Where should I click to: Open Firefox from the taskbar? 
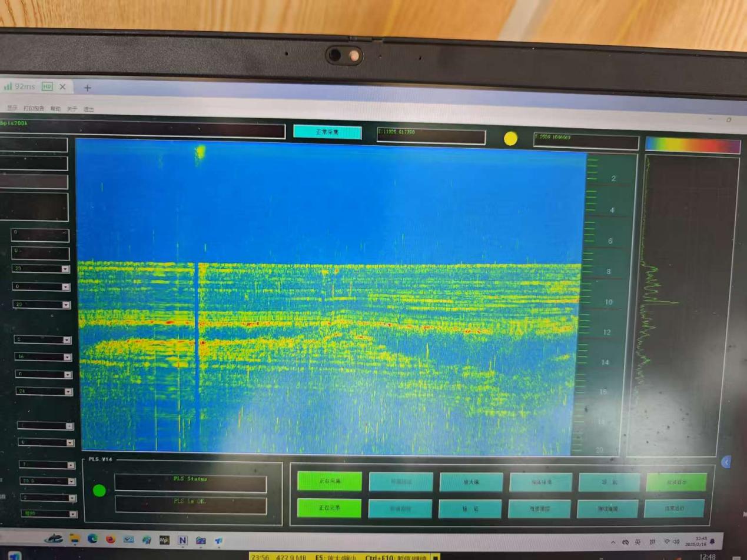(110, 538)
